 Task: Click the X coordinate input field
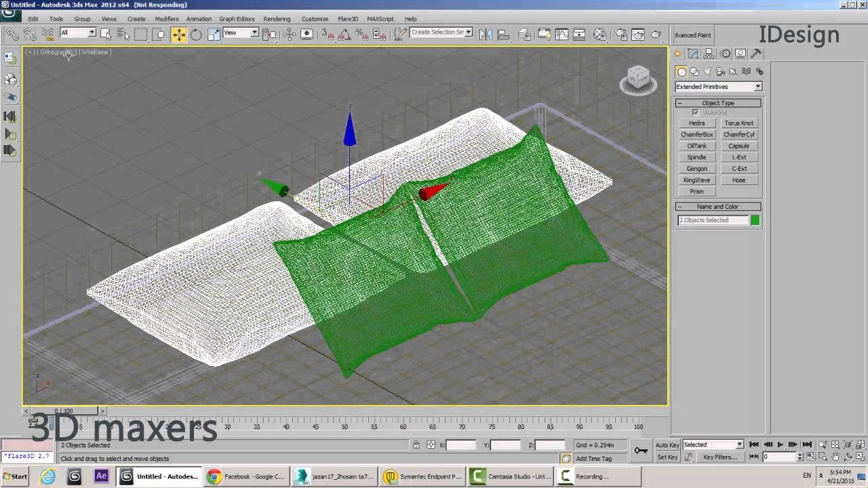(461, 445)
